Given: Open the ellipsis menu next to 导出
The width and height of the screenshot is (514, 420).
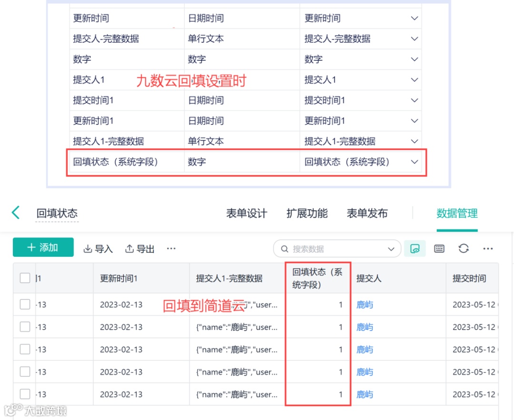Looking at the screenshot, I should 171,248.
